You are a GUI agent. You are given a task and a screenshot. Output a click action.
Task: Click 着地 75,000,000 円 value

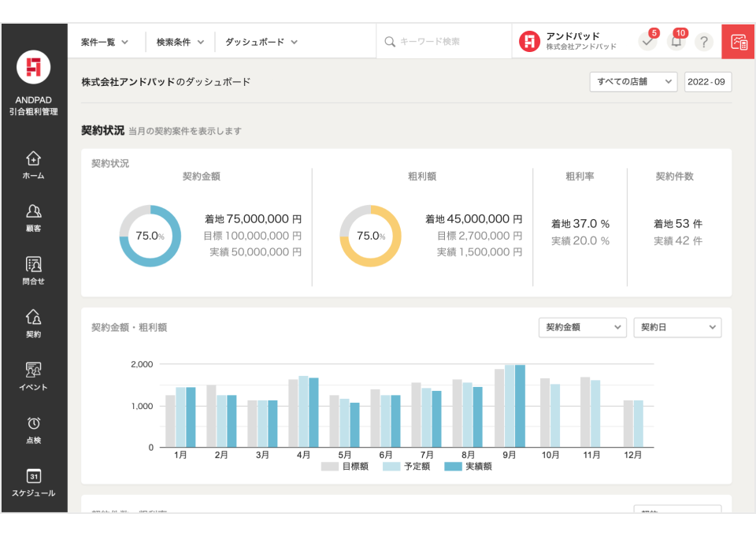pyautogui.click(x=253, y=219)
